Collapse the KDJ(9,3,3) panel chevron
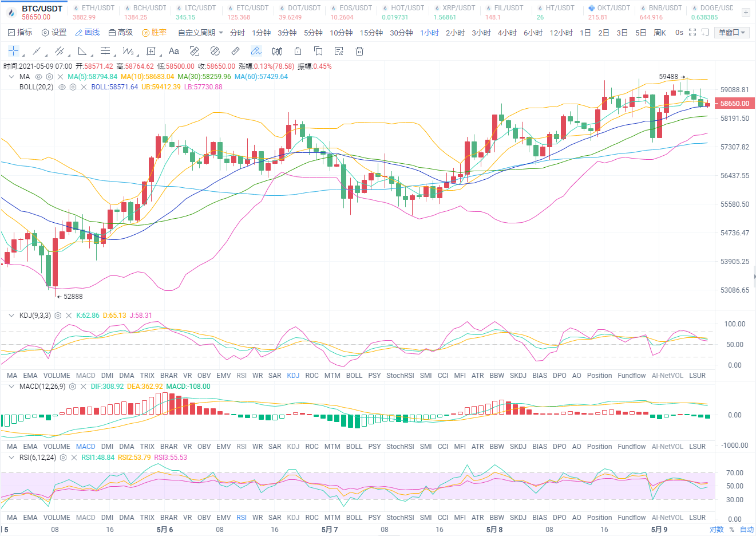Viewport: 756px width, 536px height. pyautogui.click(x=11, y=316)
